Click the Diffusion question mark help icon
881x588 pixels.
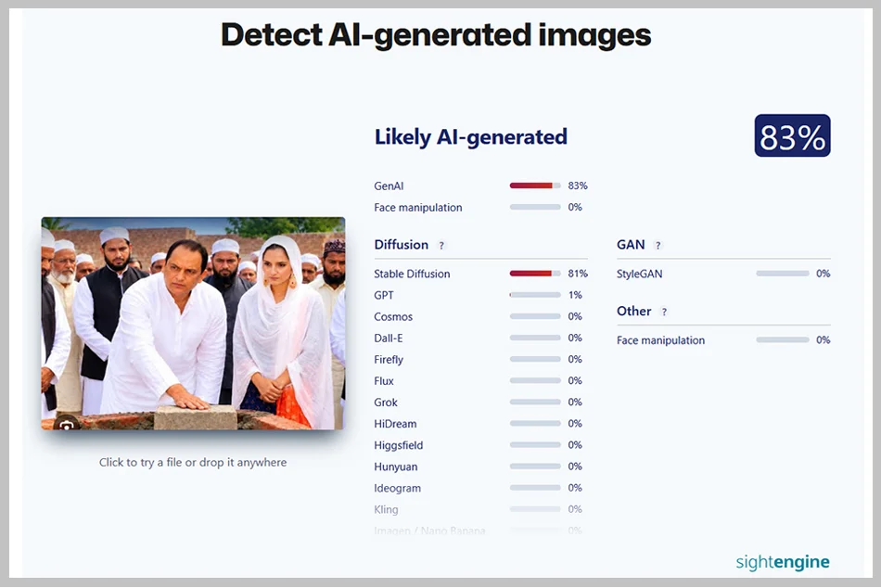click(x=441, y=246)
